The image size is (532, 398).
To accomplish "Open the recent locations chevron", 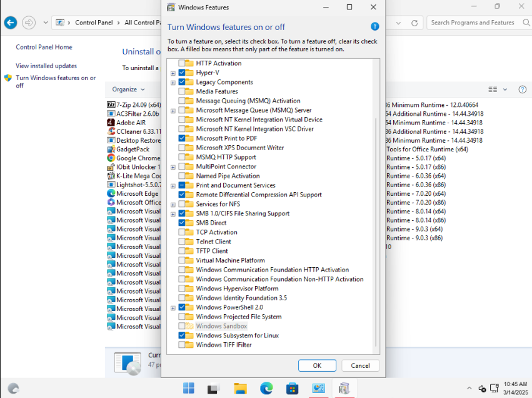I will (x=46, y=23).
